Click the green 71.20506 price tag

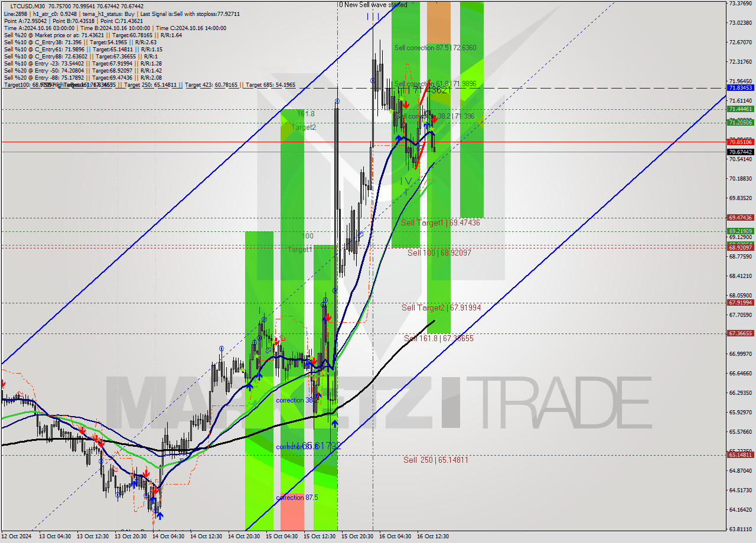pyautogui.click(x=740, y=122)
